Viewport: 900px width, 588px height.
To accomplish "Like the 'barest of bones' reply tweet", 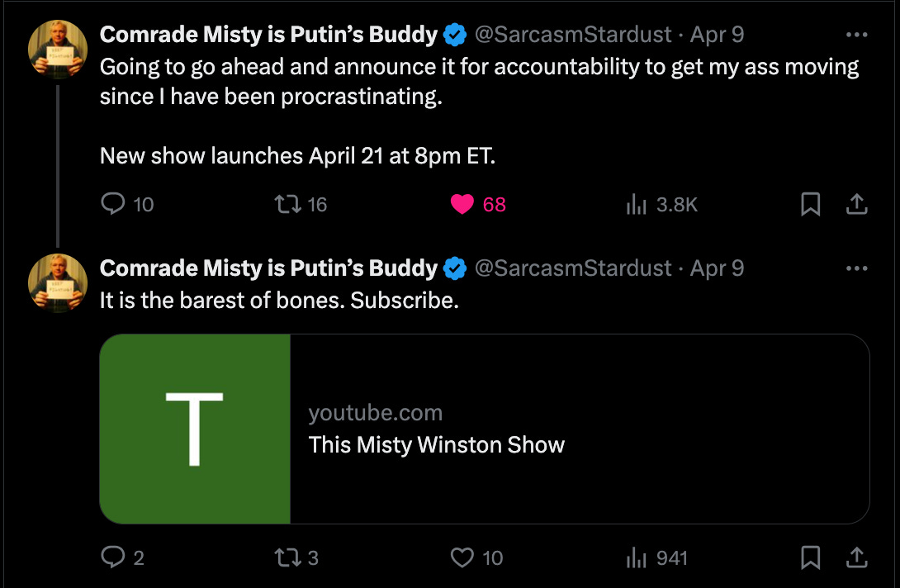I will click(460, 557).
